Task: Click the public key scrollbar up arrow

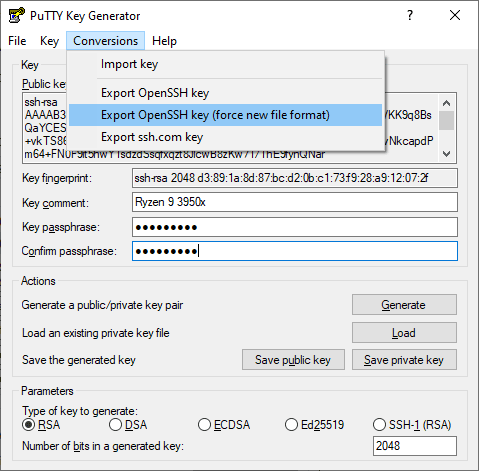Action: 447,103
